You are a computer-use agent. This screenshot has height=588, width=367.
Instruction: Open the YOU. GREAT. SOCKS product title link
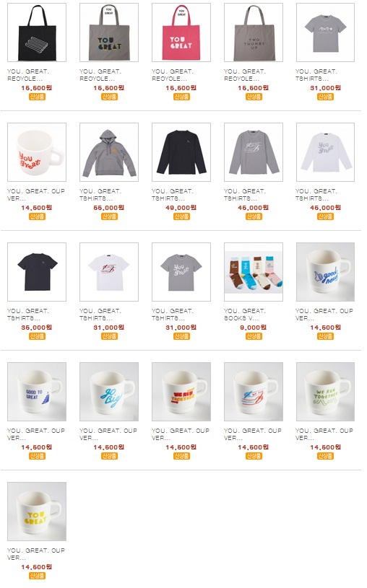click(244, 315)
